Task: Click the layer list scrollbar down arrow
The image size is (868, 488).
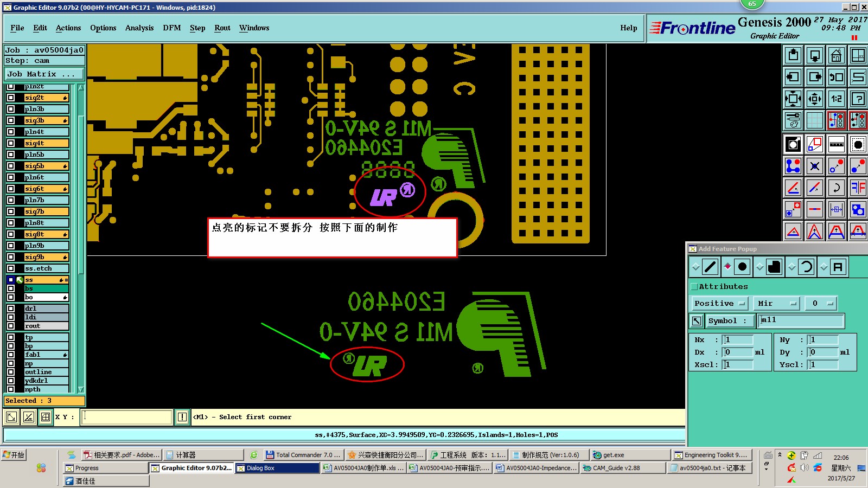Action: 81,389
